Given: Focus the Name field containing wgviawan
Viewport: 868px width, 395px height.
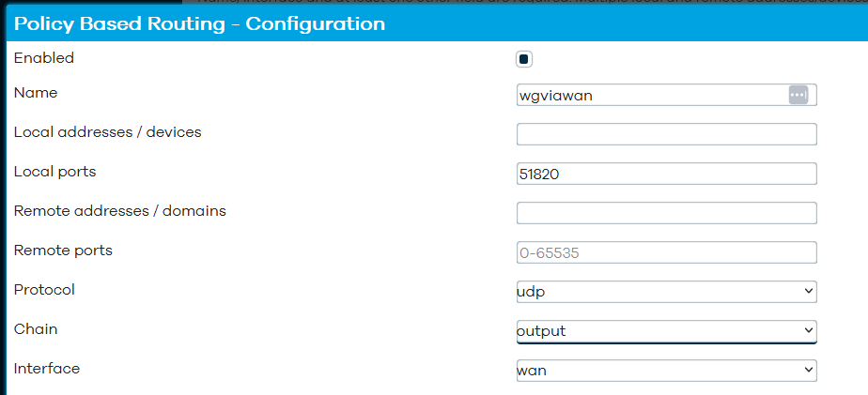Looking at the screenshot, I should coord(667,95).
